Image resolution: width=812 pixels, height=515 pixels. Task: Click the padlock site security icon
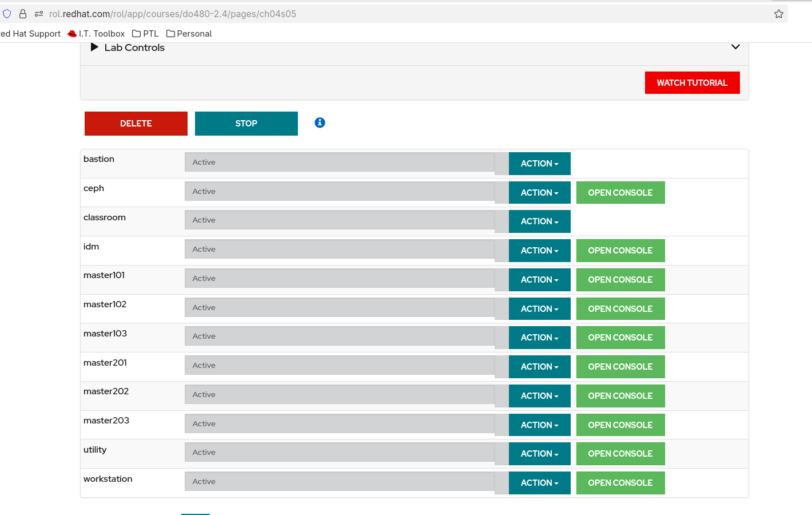coord(23,14)
